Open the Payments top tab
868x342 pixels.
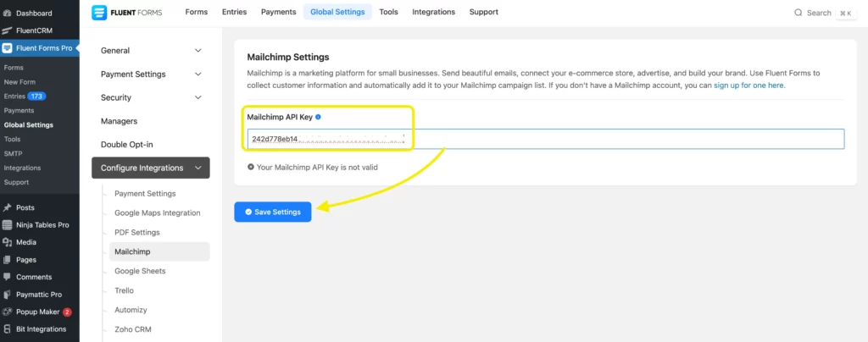point(279,12)
